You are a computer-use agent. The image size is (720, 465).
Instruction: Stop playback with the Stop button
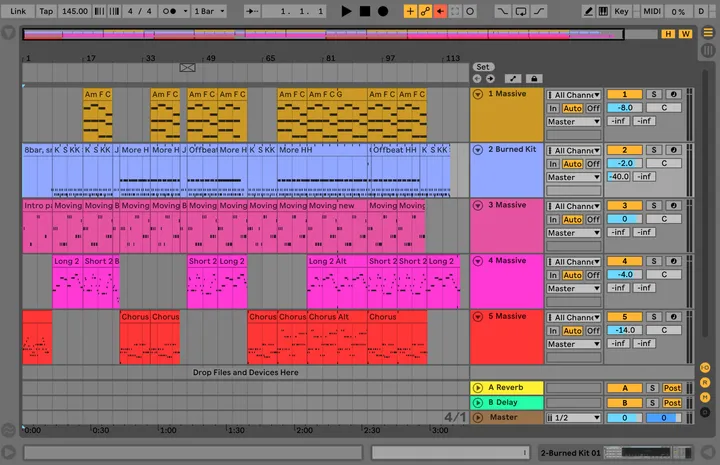tap(365, 11)
